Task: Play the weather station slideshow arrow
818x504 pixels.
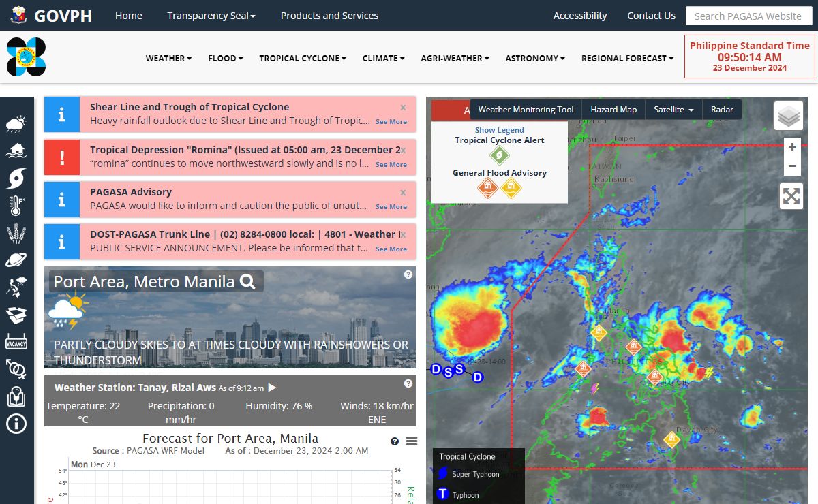Action: tap(272, 388)
